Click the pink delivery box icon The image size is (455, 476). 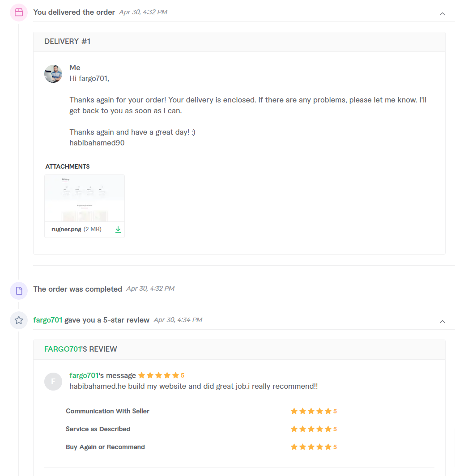[x=19, y=13]
